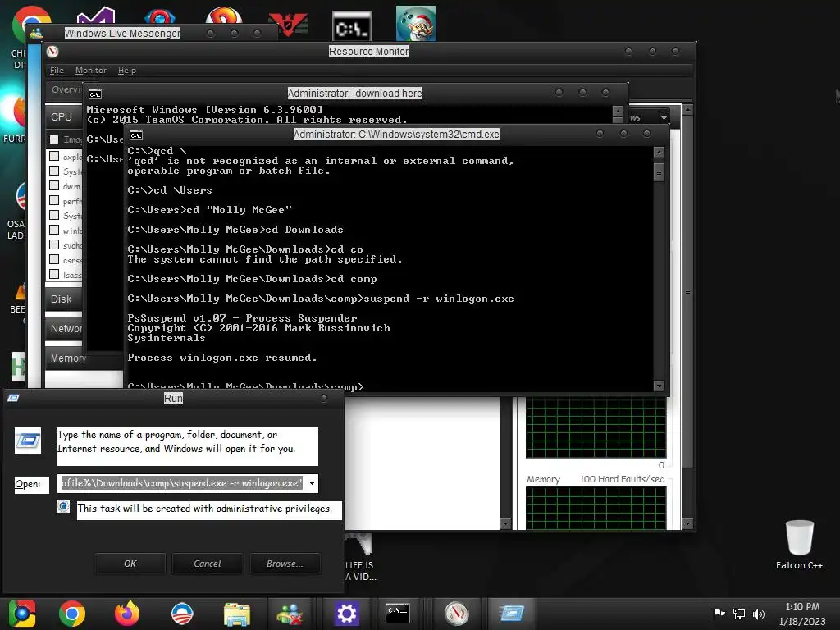Click the Start button on the taskbar
The height and width of the screenshot is (630, 840).
(21, 614)
